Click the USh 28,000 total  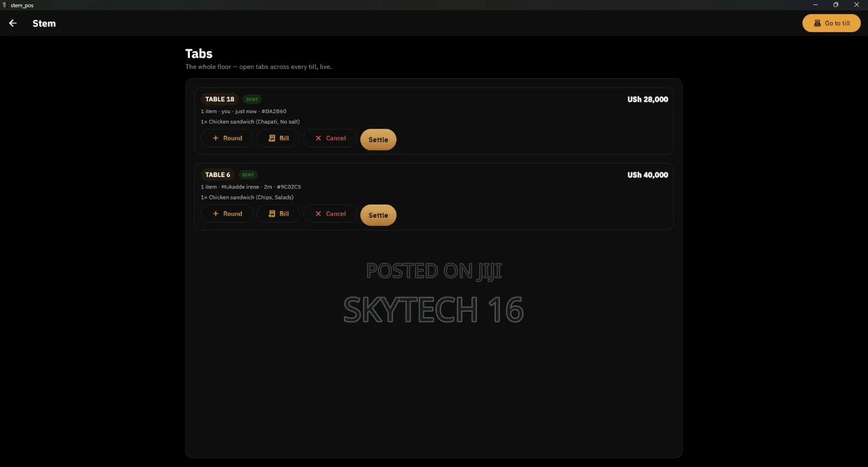[x=648, y=99]
